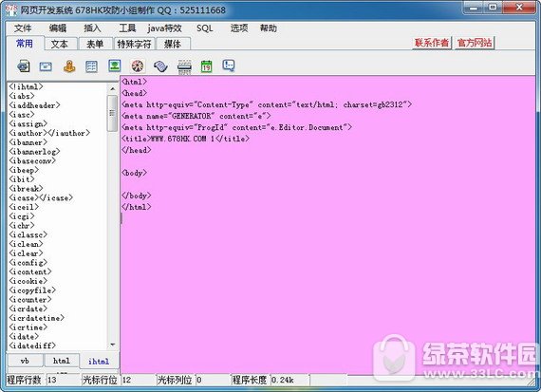Open the SQL menu
The width and height of the screenshot is (541, 392).
(x=205, y=28)
